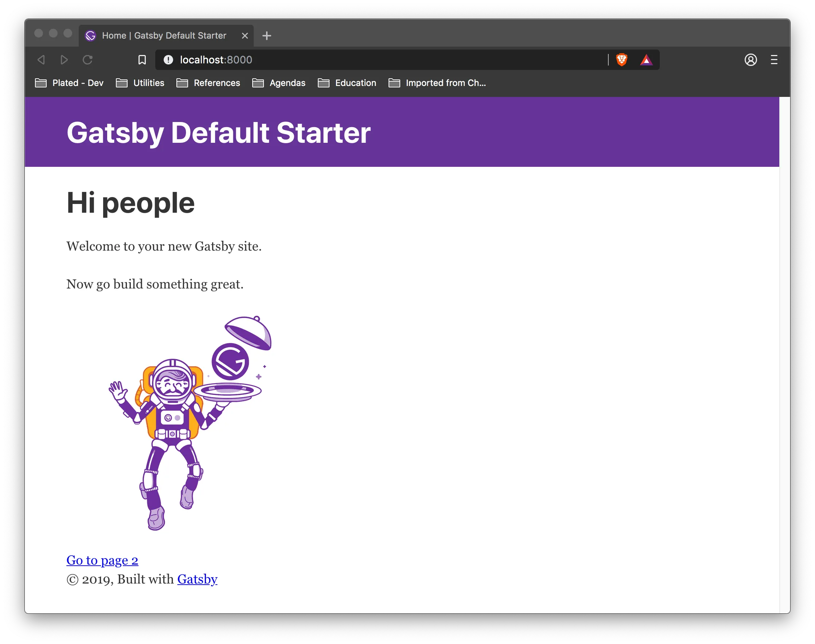Click the browser forward arrow
This screenshot has width=815, height=644.
pyautogui.click(x=64, y=60)
